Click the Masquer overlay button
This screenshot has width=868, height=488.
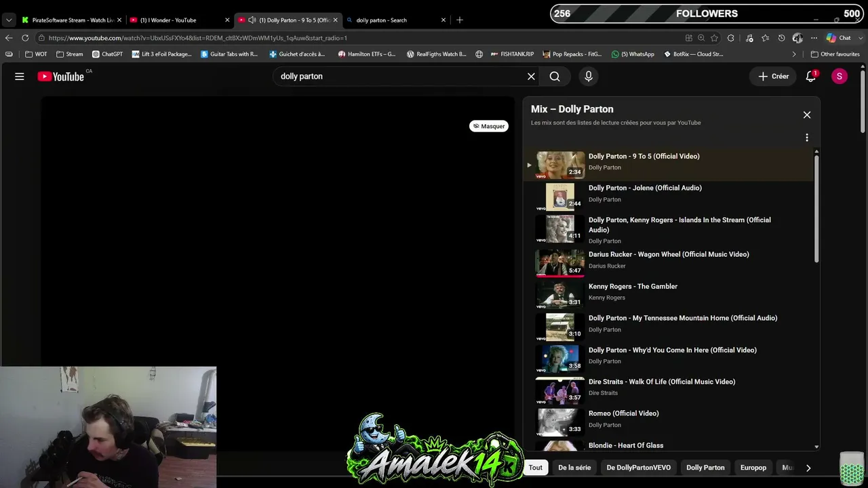click(x=489, y=126)
